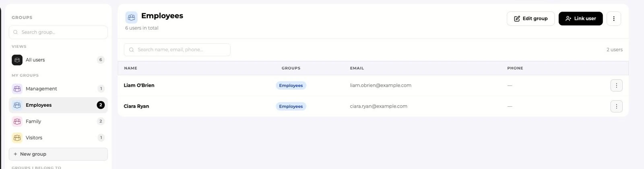Click ciara.ryan@example.com email

click(378, 106)
